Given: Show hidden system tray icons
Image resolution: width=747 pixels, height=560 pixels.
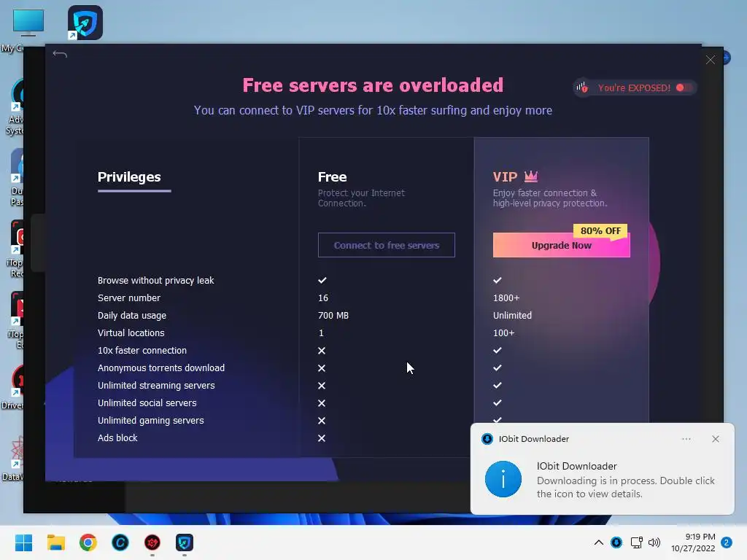Looking at the screenshot, I should pyautogui.click(x=599, y=542).
